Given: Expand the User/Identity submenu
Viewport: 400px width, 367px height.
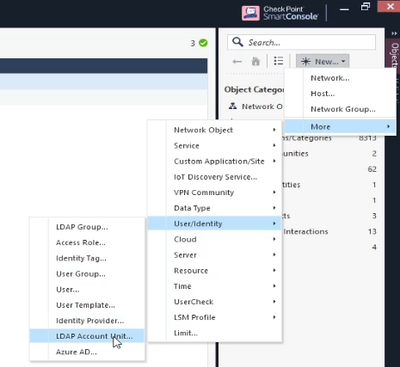Looking at the screenshot, I should pos(215,224).
